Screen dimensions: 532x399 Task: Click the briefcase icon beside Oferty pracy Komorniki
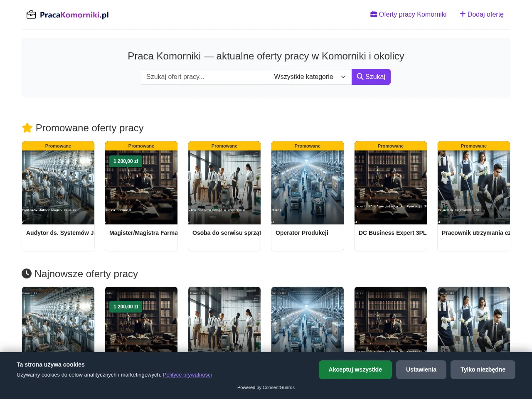click(x=374, y=14)
